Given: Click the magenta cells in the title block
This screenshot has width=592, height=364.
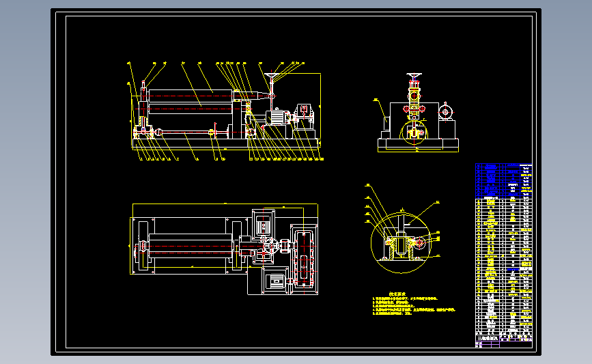Looking at the screenshot, I should pyautogui.click(x=488, y=344).
